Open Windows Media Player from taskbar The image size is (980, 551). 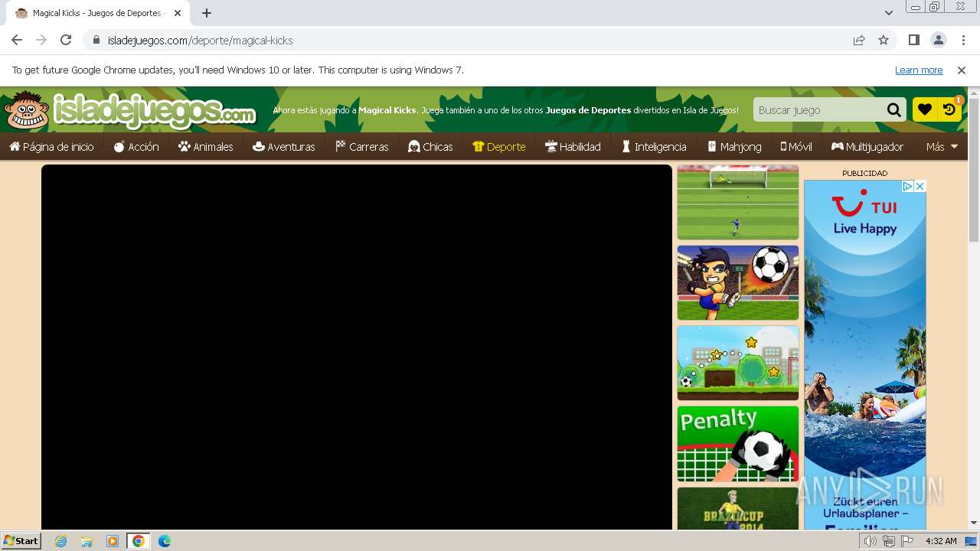tap(113, 541)
